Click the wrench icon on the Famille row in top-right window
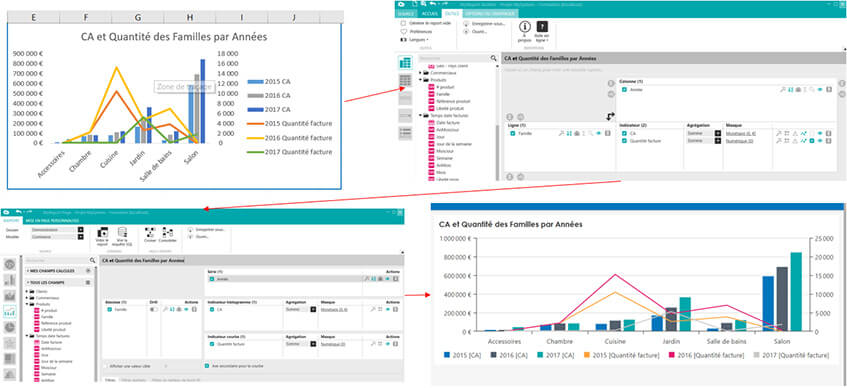Image resolution: width=847 pixels, height=388 pixels. click(x=562, y=133)
